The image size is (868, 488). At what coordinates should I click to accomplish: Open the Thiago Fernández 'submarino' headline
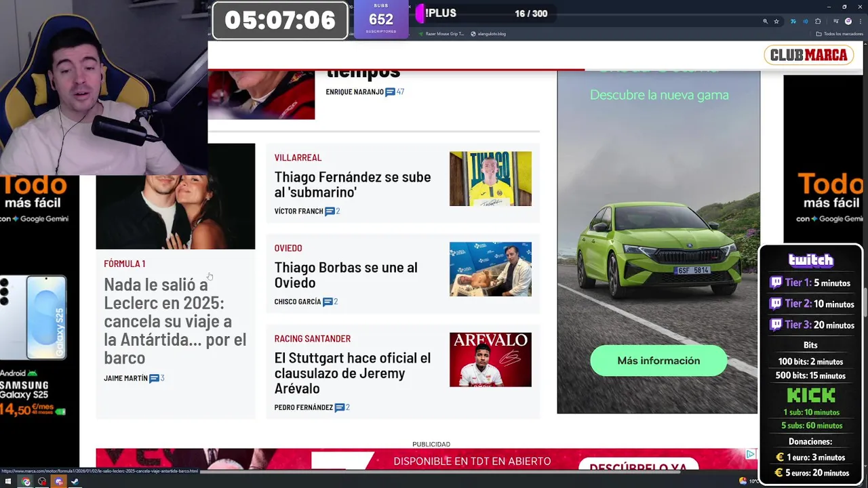(353, 184)
